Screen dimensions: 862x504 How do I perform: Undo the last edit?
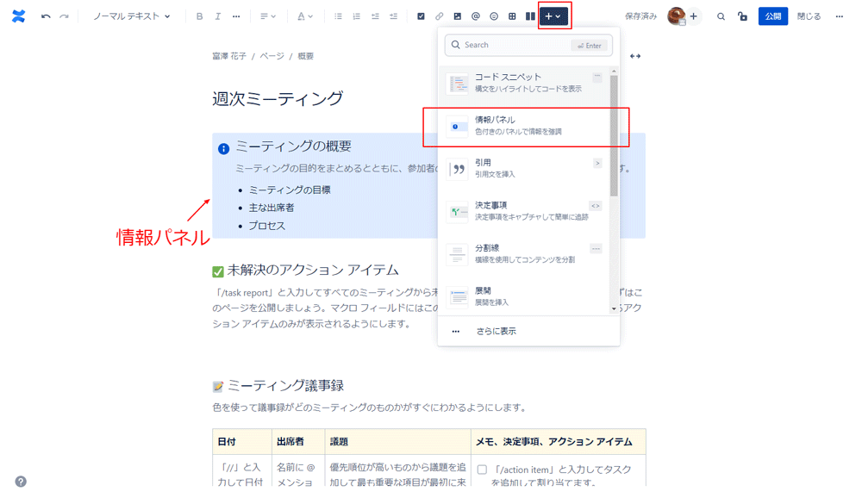point(46,16)
